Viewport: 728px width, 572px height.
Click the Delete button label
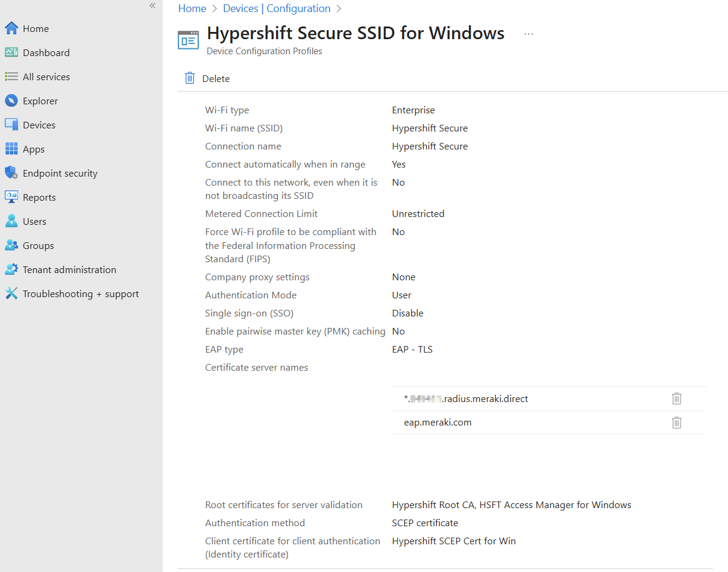pos(216,78)
